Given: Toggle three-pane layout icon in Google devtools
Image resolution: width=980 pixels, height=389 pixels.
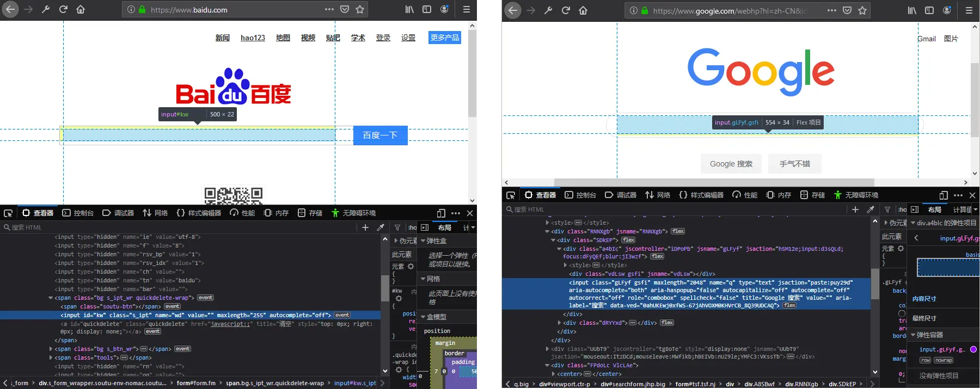Looking at the screenshot, I should pos(915,209).
